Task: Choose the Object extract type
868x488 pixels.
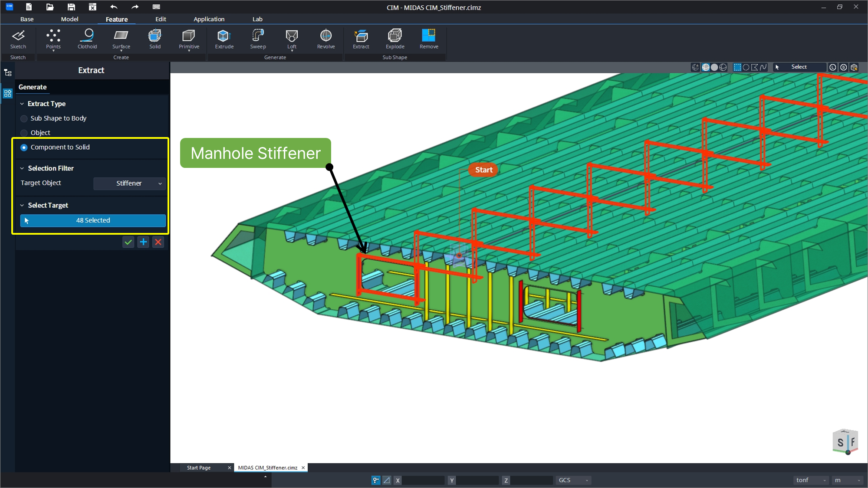Action: tap(24, 133)
